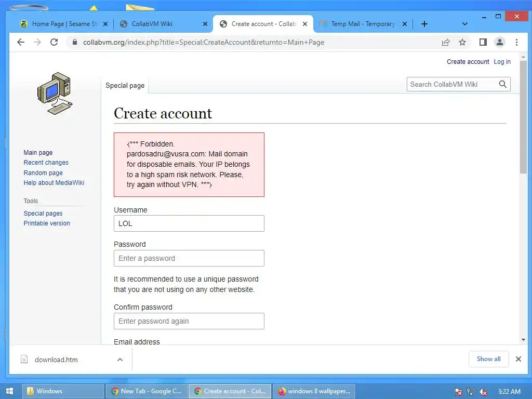Expand the tab search chevron

[465, 24]
